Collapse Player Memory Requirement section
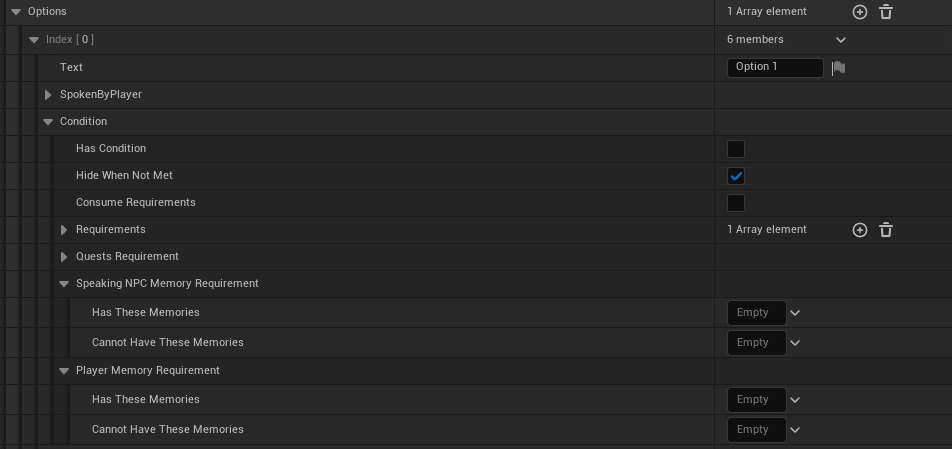Screen dimensions: 952x449 click(x=64, y=371)
